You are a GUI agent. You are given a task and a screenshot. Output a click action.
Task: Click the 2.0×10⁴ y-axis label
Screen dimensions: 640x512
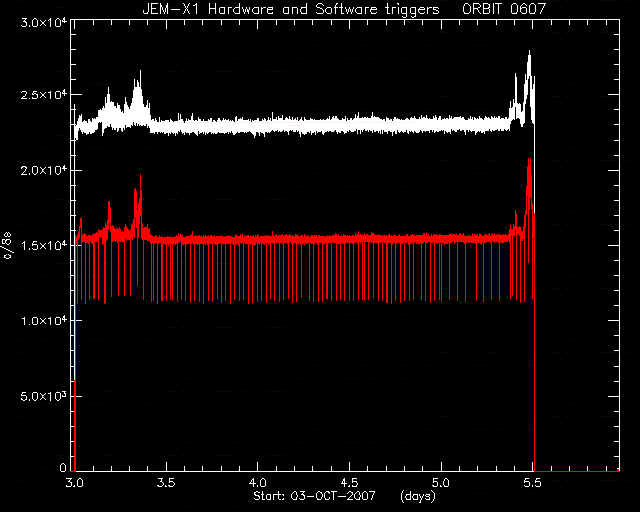[44, 170]
